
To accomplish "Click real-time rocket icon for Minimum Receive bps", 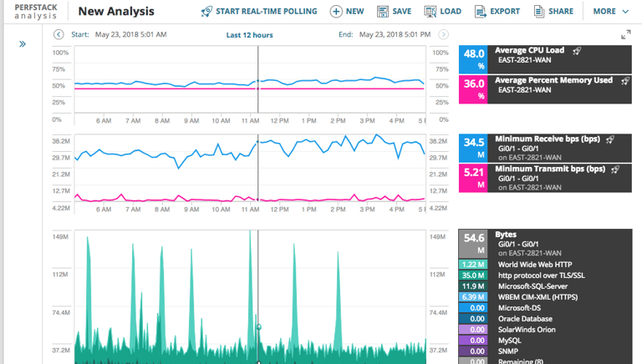I will [x=610, y=139].
